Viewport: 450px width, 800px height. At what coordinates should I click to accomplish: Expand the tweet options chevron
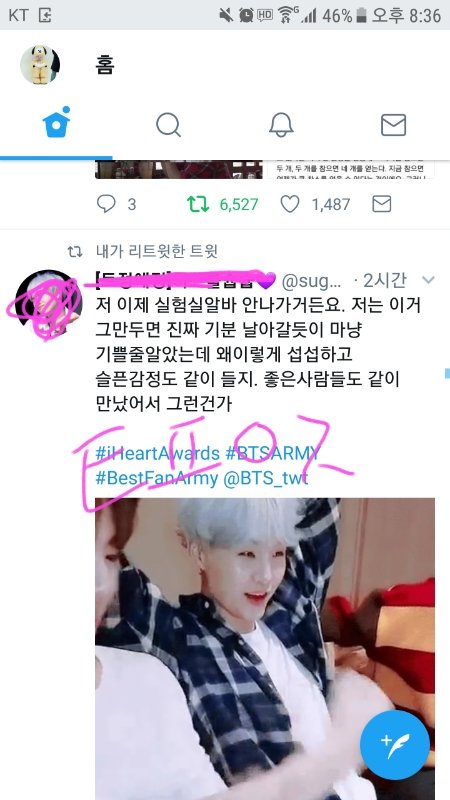pos(428,280)
